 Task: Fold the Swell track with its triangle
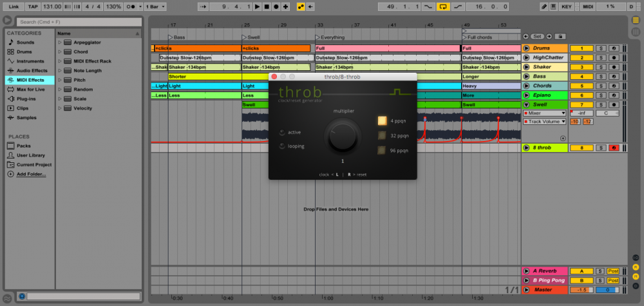526,105
